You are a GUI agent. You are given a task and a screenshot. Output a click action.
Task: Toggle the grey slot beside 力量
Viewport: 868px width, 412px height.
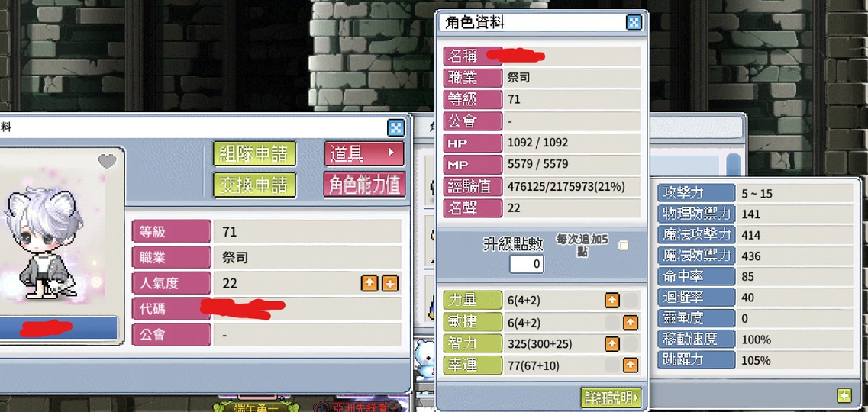pyautogui.click(x=631, y=301)
